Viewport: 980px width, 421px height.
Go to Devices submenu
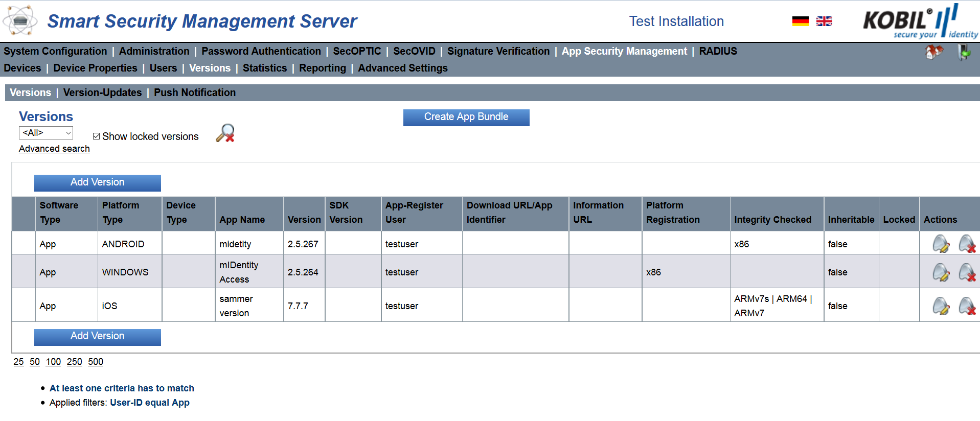pos(22,68)
